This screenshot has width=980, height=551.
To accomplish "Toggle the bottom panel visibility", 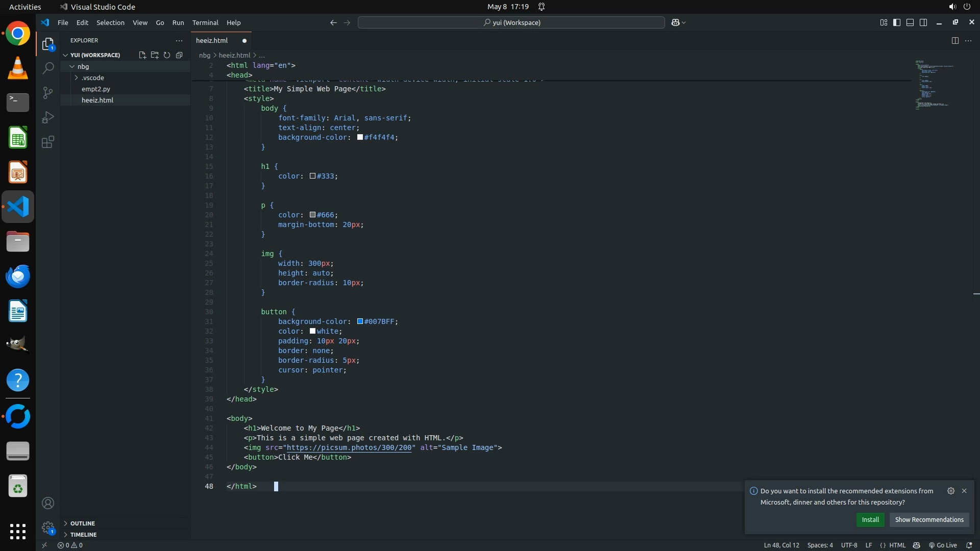I will (910, 22).
